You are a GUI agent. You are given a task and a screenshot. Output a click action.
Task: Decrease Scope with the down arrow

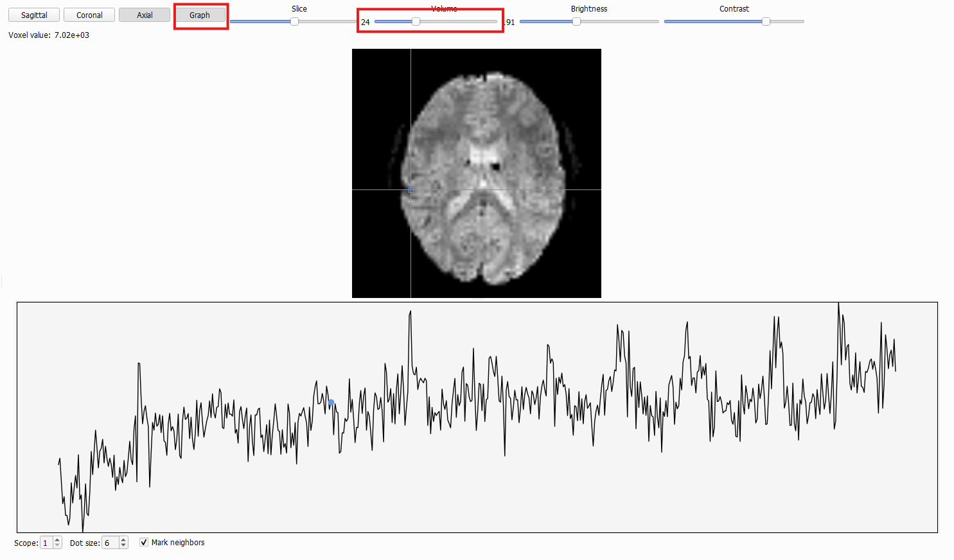pos(57,546)
